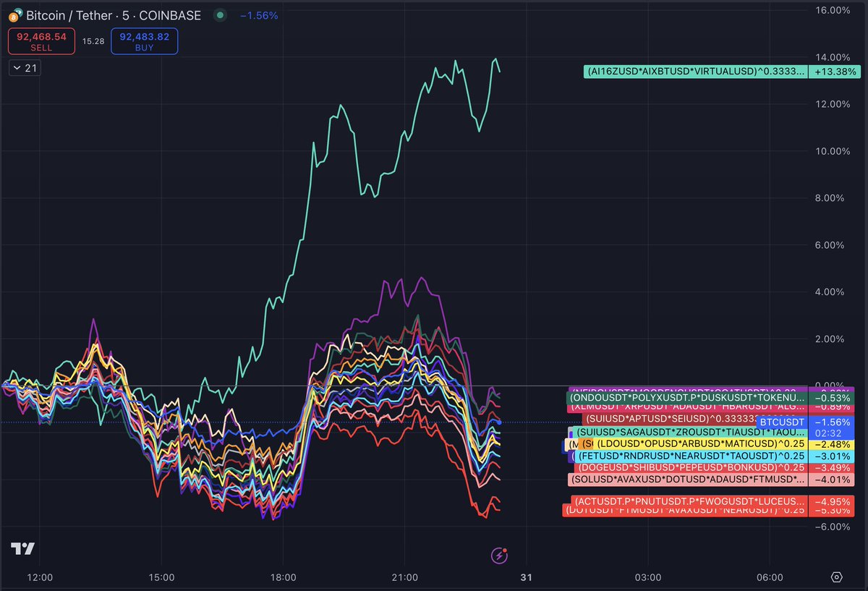Click the TradingView logo

pos(23,548)
